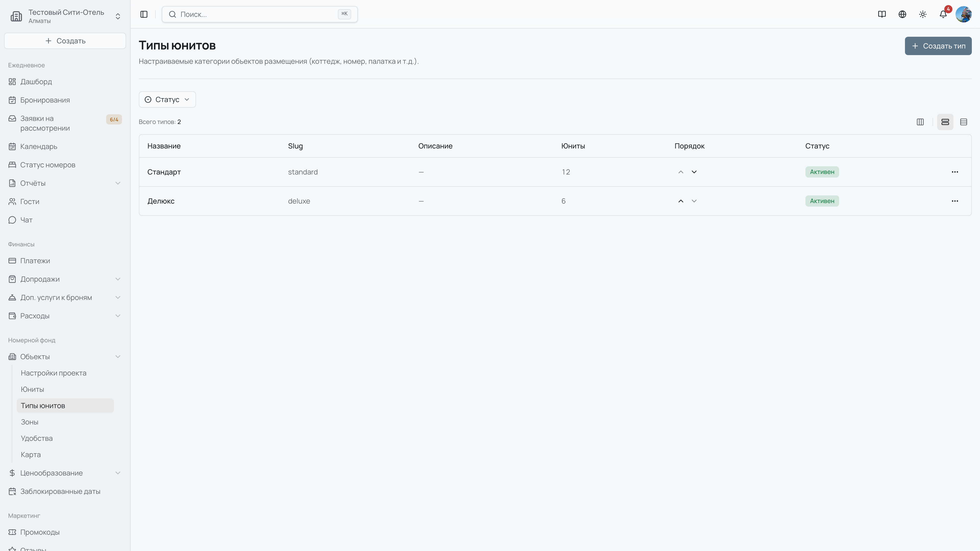Click the Стандарт name cell
The image size is (980, 551).
point(164,172)
